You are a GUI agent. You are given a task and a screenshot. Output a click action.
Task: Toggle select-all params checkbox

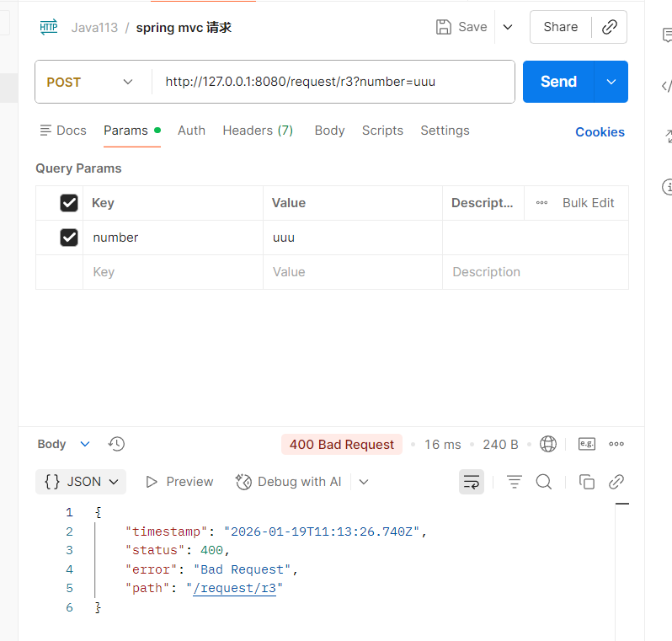(69, 203)
